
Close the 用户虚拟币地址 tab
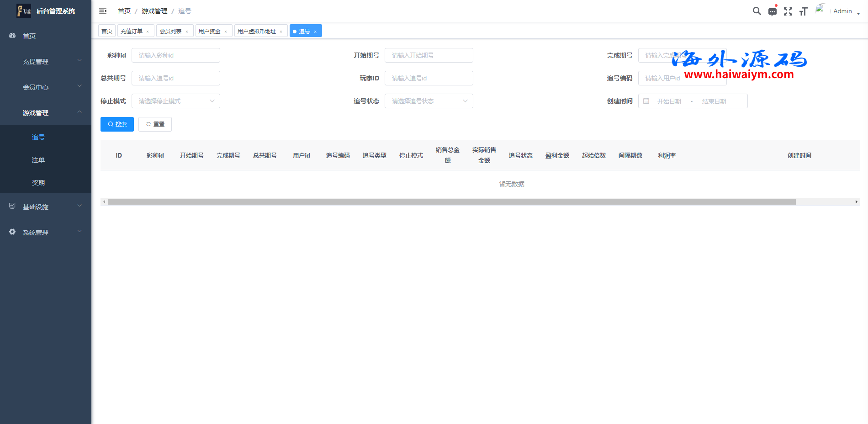281,32
